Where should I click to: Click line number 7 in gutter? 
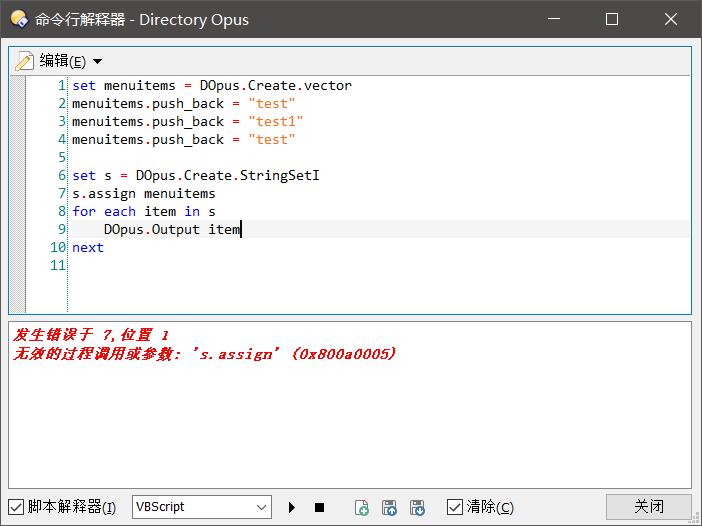tap(62, 193)
